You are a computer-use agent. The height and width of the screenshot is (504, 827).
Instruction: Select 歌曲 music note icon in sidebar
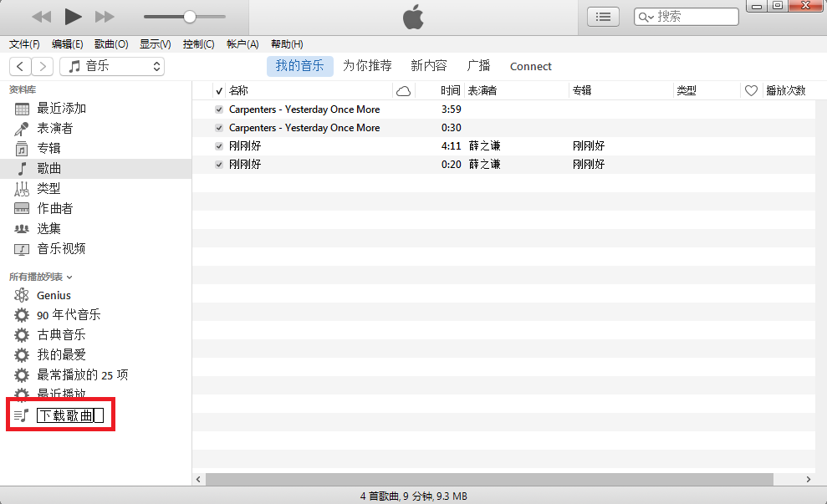click(22, 169)
